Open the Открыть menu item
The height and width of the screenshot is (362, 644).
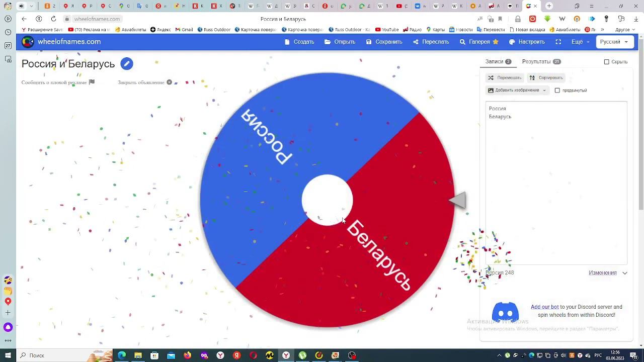340,42
